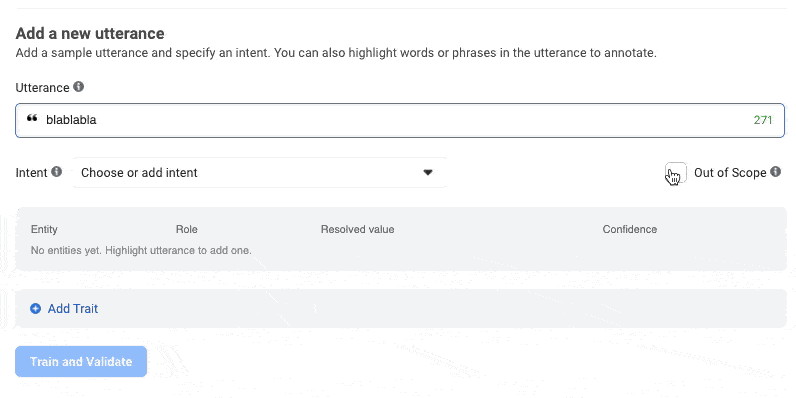Image resolution: width=796 pixels, height=398 pixels.
Task: Click the Add a new utterance heading
Action: pyautogui.click(x=90, y=34)
